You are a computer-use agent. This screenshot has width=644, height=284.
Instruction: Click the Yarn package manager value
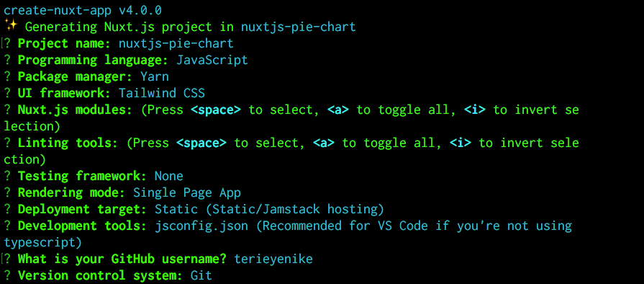point(155,76)
